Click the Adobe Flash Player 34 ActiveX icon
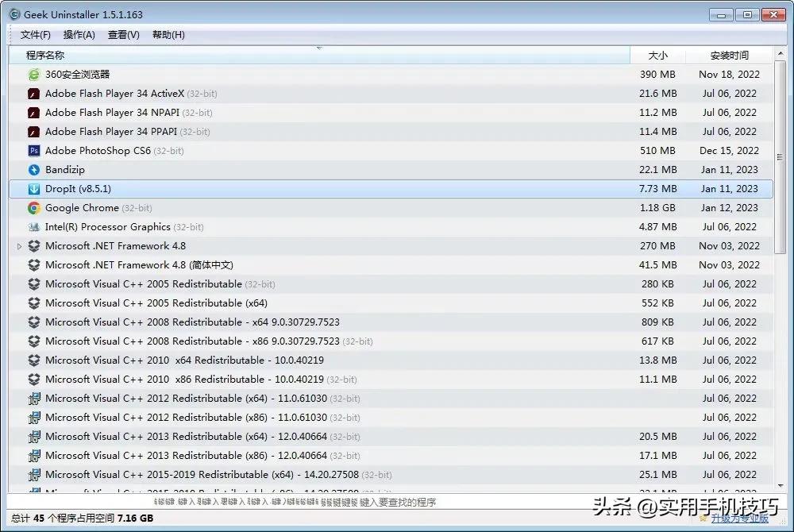 pos(33,93)
